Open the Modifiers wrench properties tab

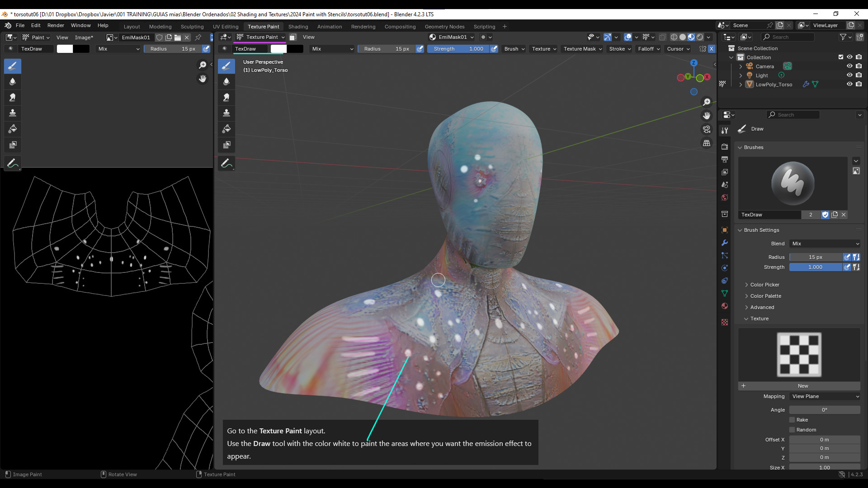point(725,243)
